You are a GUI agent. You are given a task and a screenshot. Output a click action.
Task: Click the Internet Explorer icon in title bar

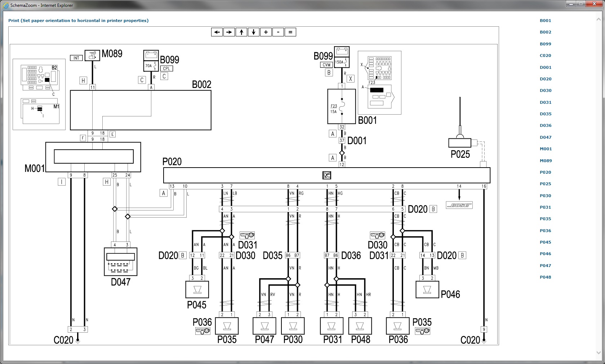pyautogui.click(x=6, y=5)
